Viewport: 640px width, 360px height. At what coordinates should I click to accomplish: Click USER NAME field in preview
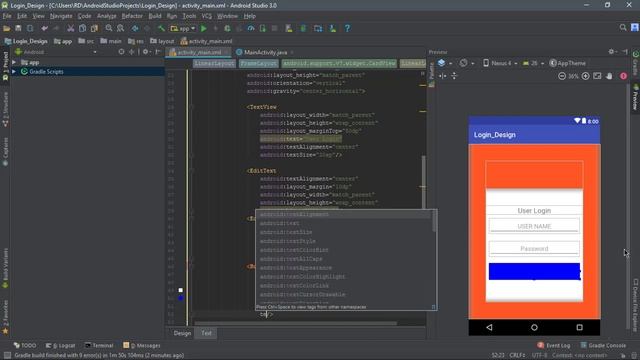point(534,226)
